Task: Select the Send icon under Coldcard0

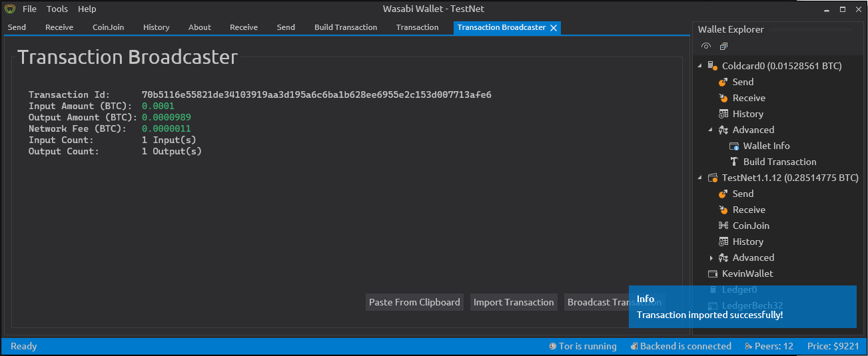Action: click(724, 82)
